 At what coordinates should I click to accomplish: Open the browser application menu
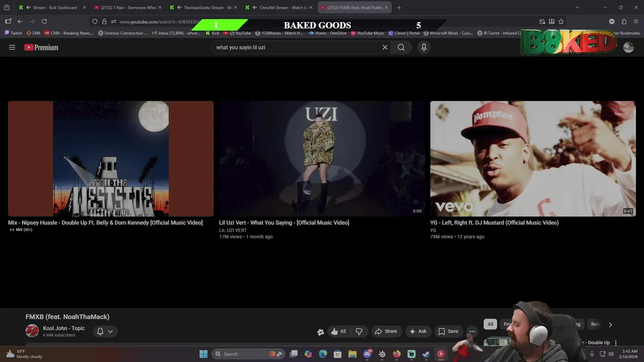point(636,22)
